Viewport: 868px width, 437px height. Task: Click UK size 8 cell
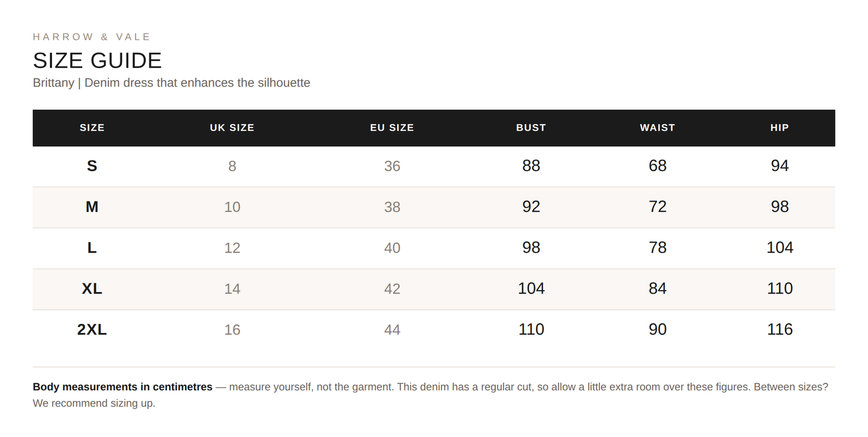pos(232,166)
